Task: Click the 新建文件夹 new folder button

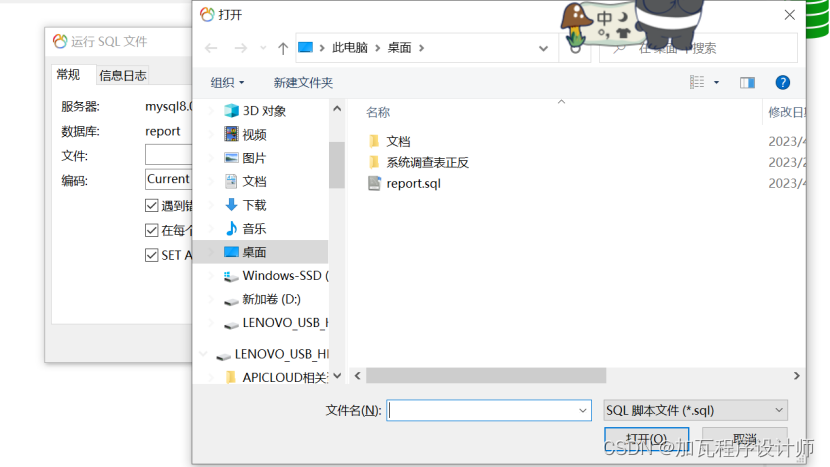Action: (303, 83)
